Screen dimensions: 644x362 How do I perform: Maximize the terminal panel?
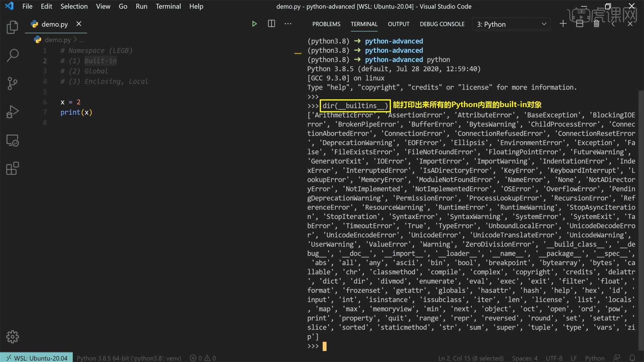tap(613, 23)
